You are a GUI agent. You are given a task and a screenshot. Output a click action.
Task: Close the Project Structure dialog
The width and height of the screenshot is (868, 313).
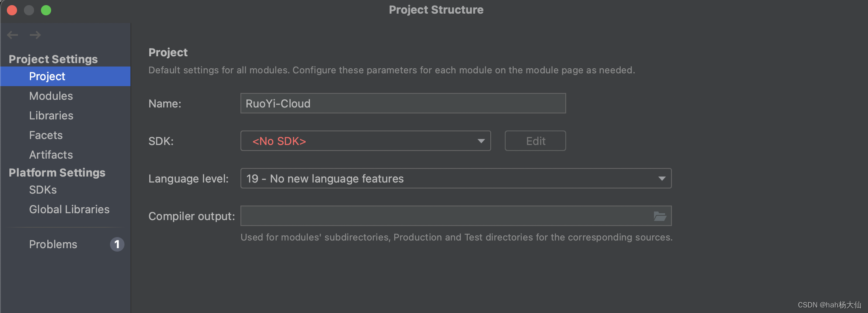pos(12,10)
